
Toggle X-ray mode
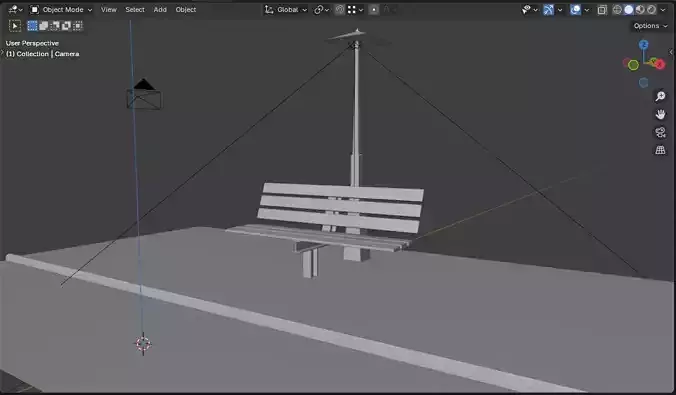(602, 9)
